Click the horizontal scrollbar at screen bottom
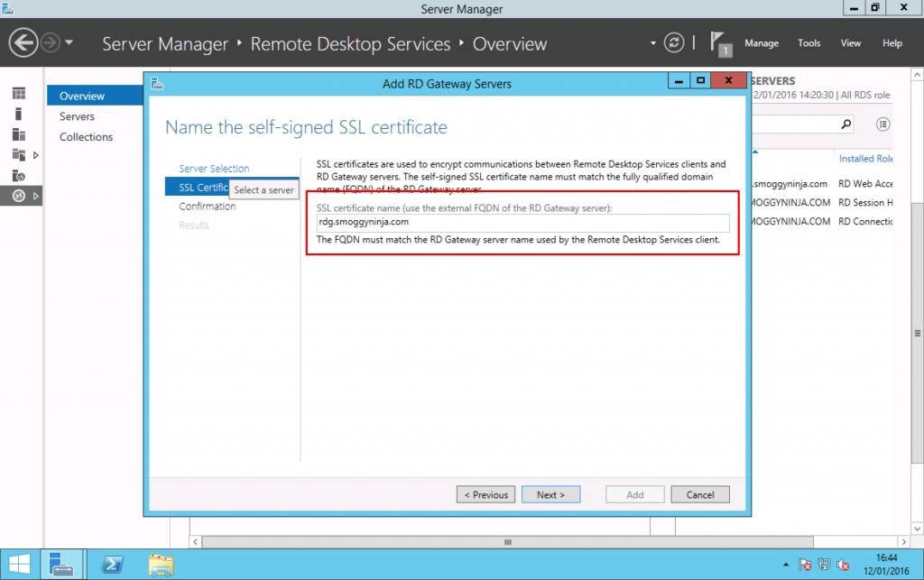Image resolution: width=924 pixels, height=580 pixels. point(505,541)
